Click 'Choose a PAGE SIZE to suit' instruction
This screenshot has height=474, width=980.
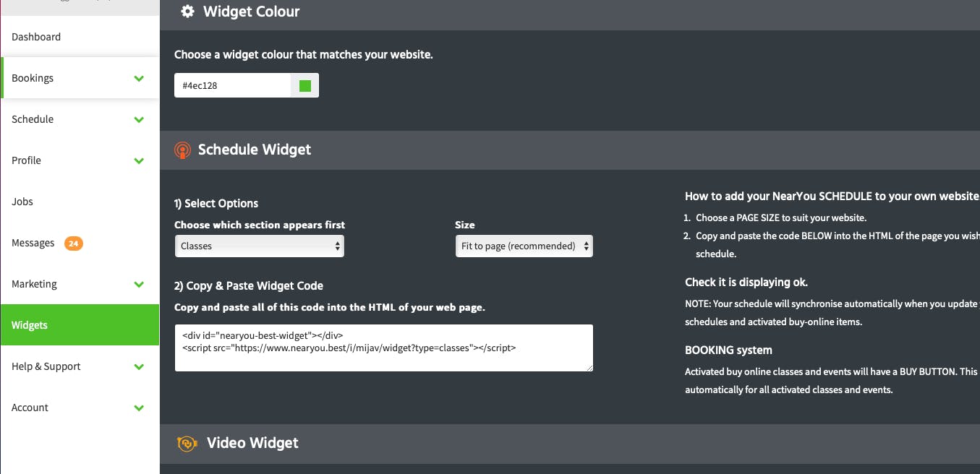coord(781,217)
